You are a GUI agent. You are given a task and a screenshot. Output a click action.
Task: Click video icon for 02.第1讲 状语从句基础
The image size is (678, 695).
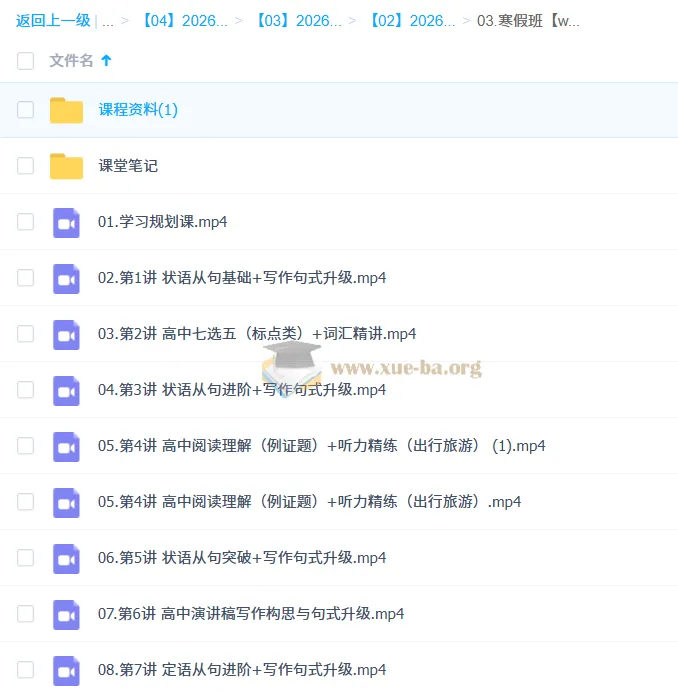tap(66, 278)
